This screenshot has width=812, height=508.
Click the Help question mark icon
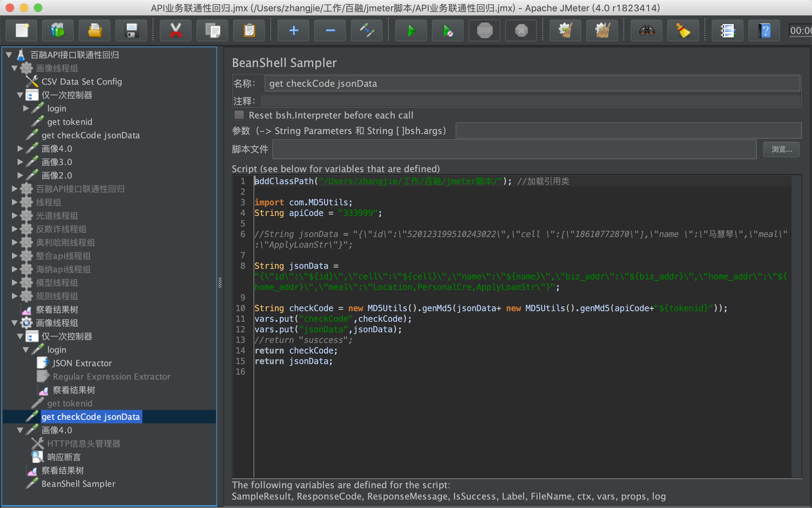(x=764, y=31)
